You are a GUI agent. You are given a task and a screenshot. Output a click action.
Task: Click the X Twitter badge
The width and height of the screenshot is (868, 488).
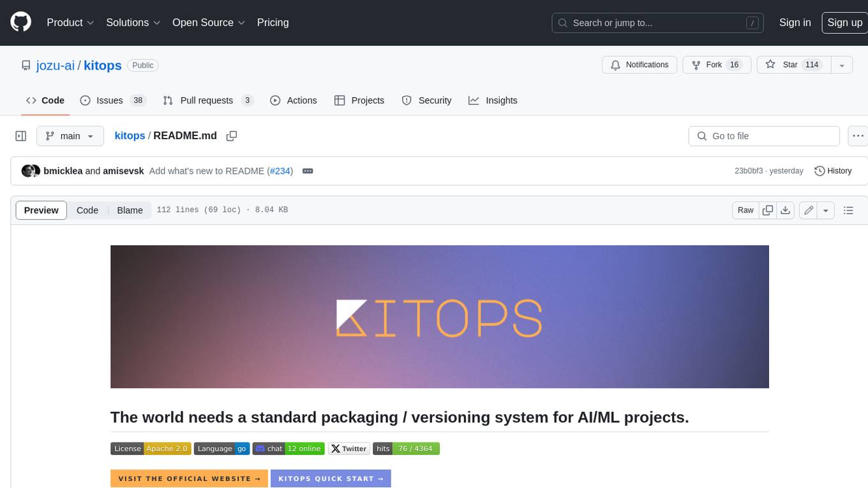(348, 448)
